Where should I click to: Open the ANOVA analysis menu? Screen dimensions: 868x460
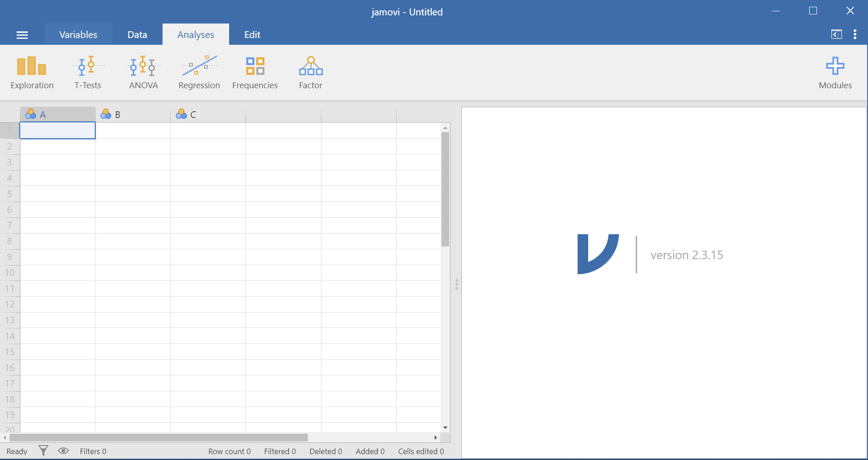143,72
